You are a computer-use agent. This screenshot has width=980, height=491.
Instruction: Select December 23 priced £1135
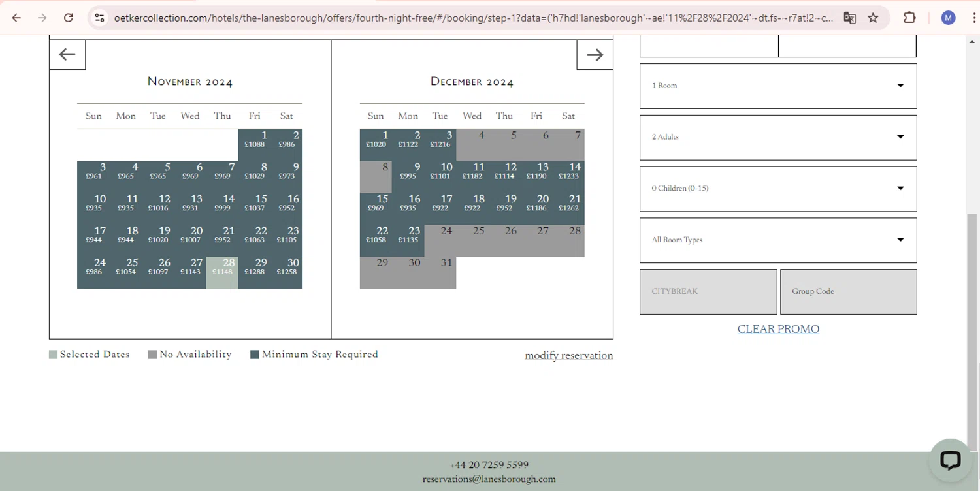point(408,241)
